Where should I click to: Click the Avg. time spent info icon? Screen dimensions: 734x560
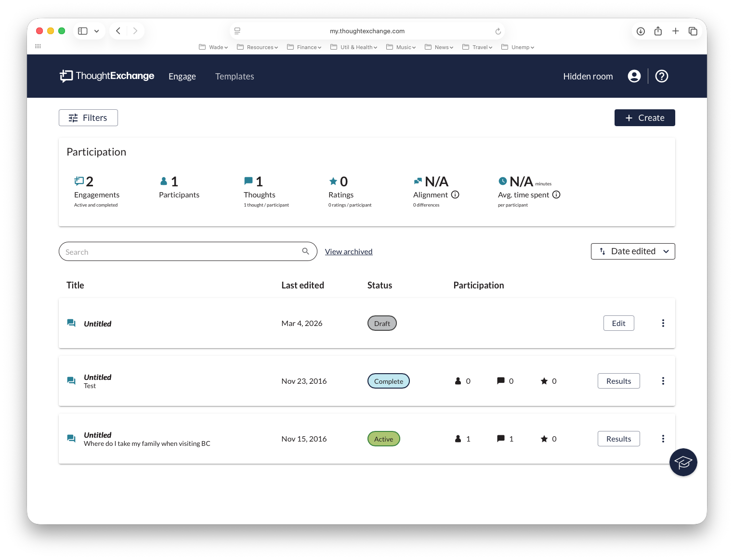[x=556, y=195]
